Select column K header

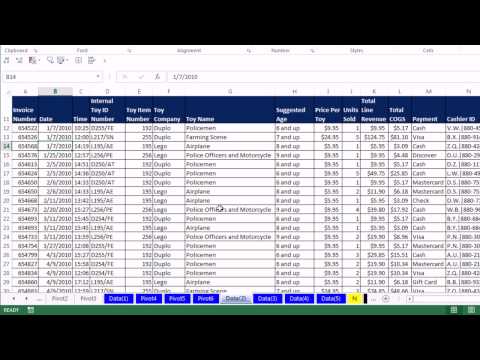point(374,92)
